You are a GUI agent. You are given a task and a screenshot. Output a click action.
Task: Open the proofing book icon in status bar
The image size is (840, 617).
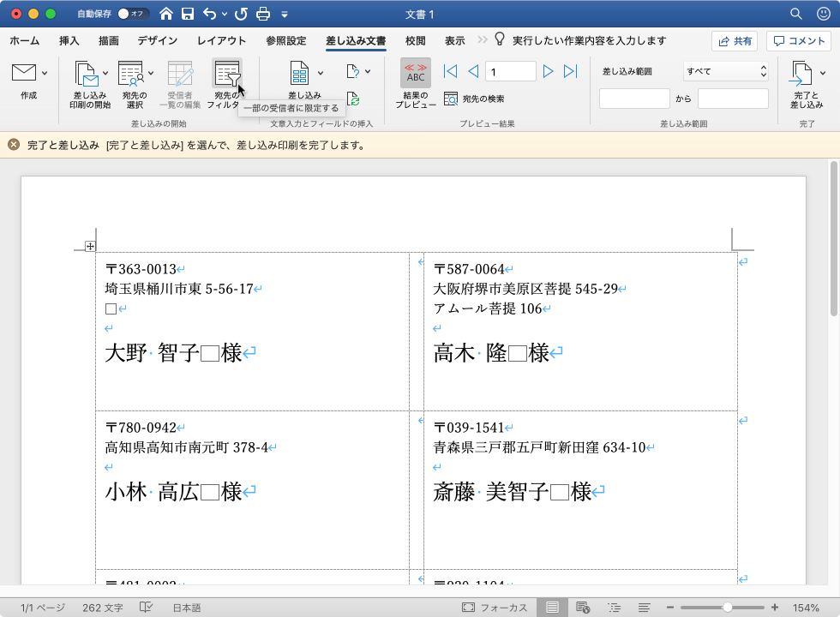[x=146, y=608]
